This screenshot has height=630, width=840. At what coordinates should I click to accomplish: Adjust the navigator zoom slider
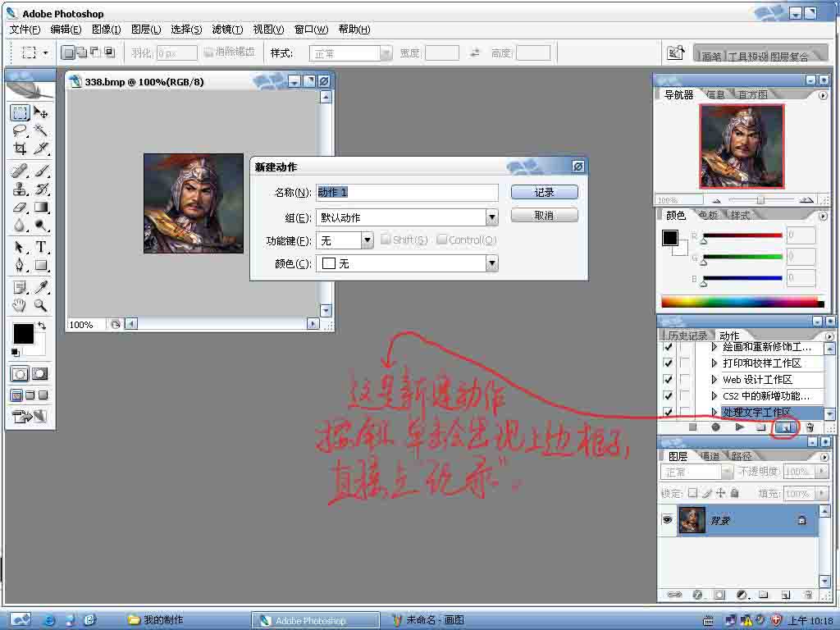(x=760, y=200)
